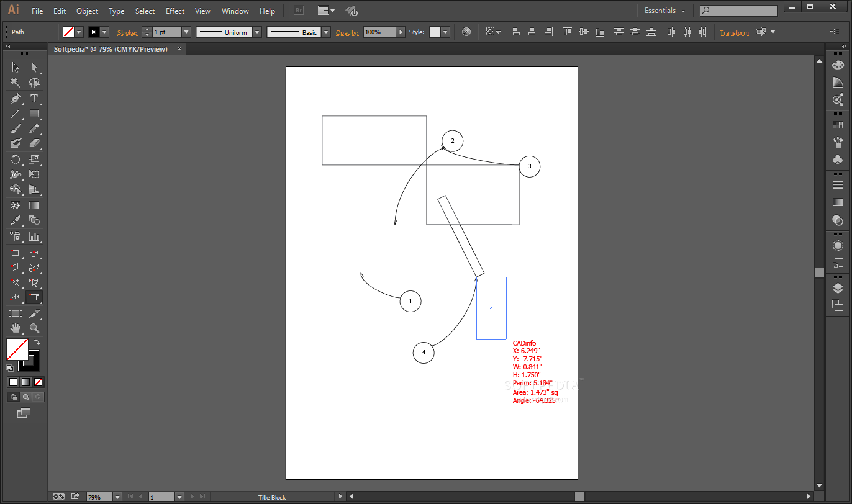Open the Object menu
Image resolution: width=852 pixels, height=504 pixels.
pyautogui.click(x=87, y=11)
